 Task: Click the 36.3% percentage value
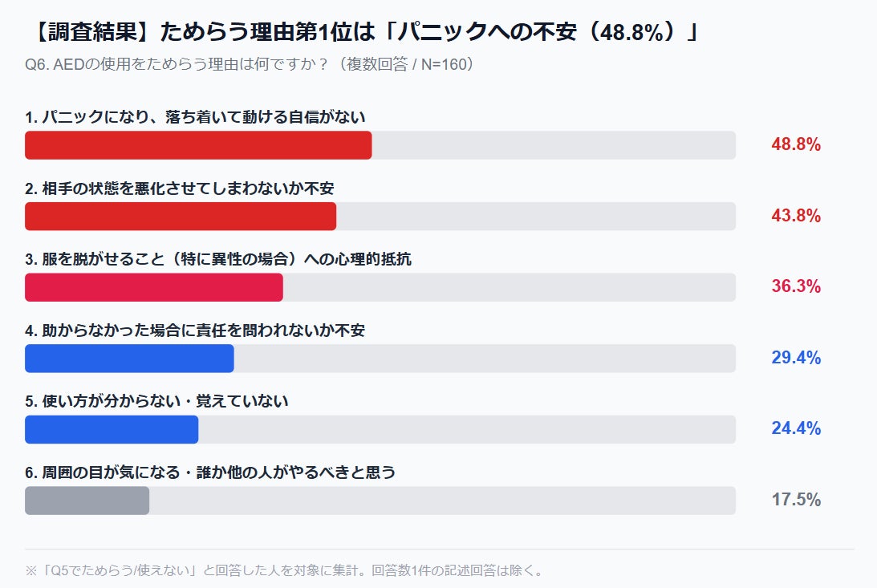tap(796, 286)
